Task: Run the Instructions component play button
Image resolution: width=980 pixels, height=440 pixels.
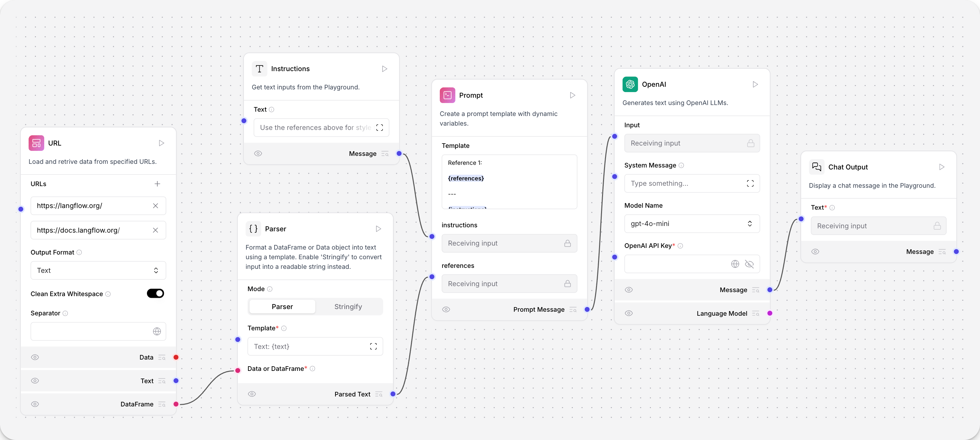Action: [x=385, y=69]
